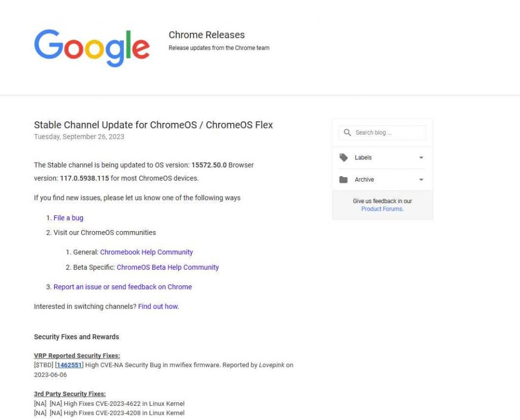The width and height of the screenshot is (520, 420).
Task: Click the post date Tuesday, September 26, 2023
Action: [79, 137]
